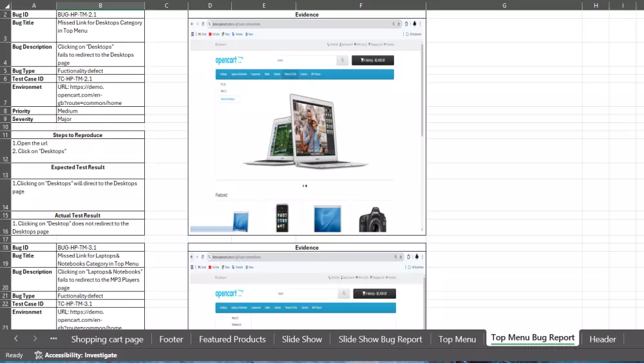Select the Priority value 'Medium' cell
Image resolution: width=644 pixels, height=363 pixels.
(x=100, y=111)
